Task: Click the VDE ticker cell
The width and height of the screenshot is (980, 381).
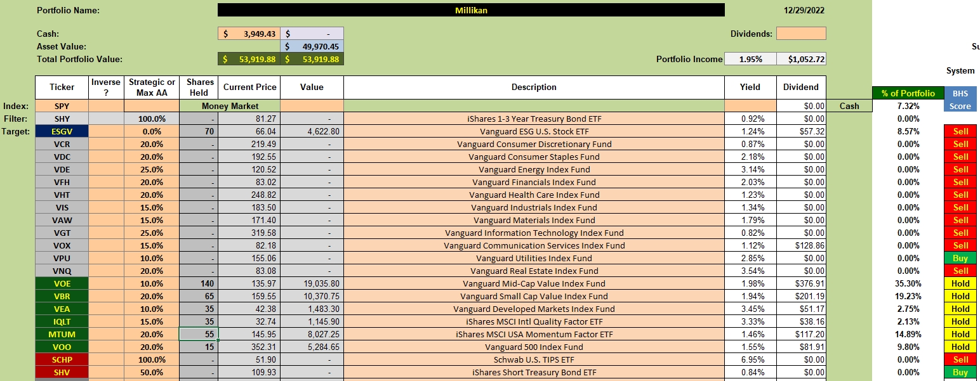Action: [62, 169]
